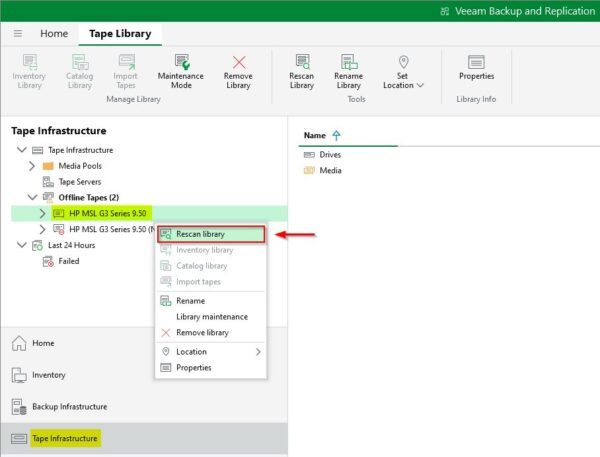Click the Catalog Library ribbon icon
This screenshot has width=600, height=457.
tap(80, 62)
